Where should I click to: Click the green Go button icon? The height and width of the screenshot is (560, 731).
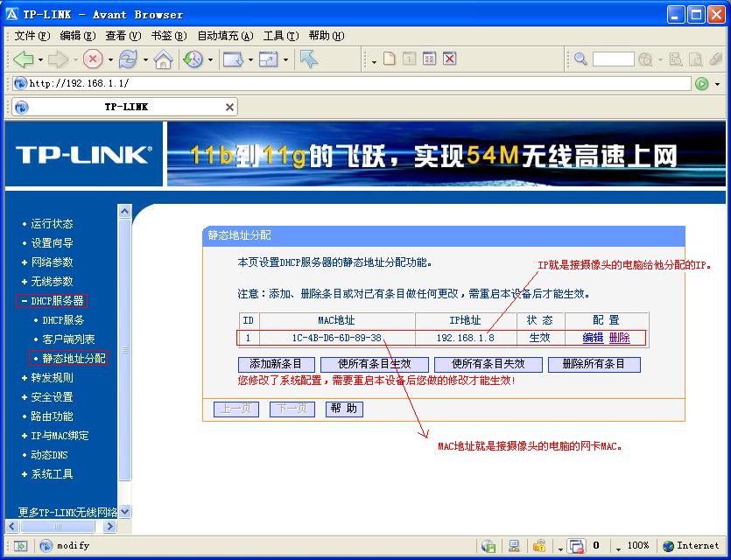pyautogui.click(x=701, y=84)
